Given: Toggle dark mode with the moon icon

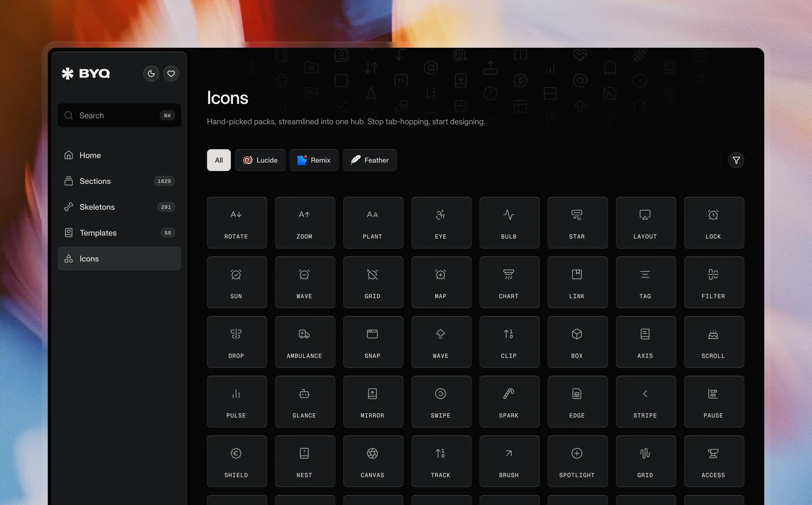Looking at the screenshot, I should (x=151, y=74).
